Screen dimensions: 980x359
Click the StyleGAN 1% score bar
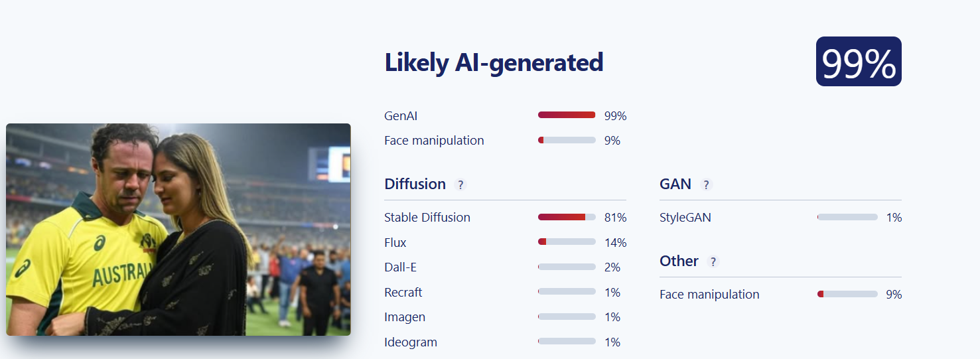pyautogui.click(x=847, y=218)
